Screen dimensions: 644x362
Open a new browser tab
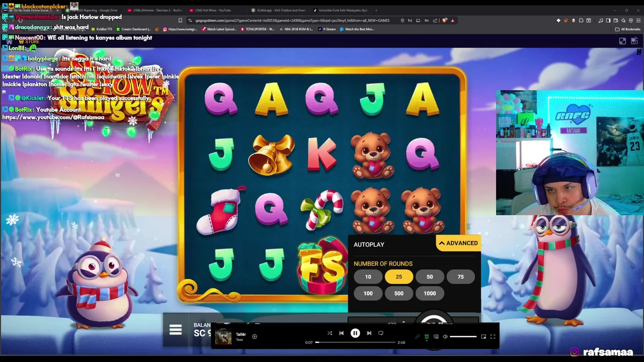tap(376, 10)
